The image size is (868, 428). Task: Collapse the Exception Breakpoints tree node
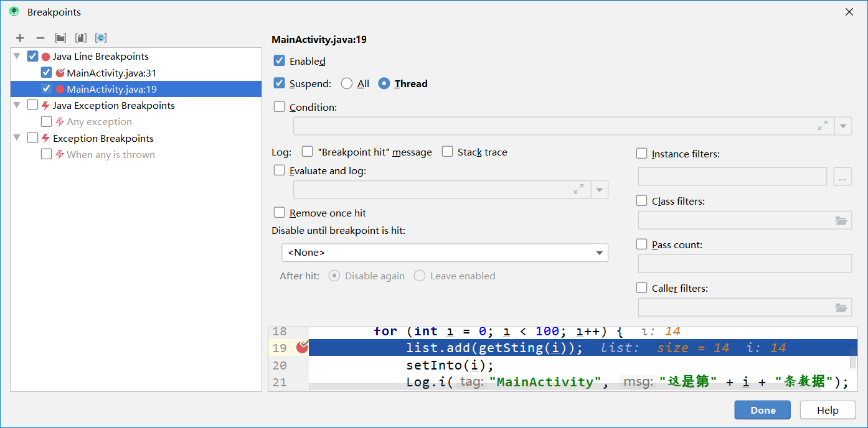click(17, 138)
